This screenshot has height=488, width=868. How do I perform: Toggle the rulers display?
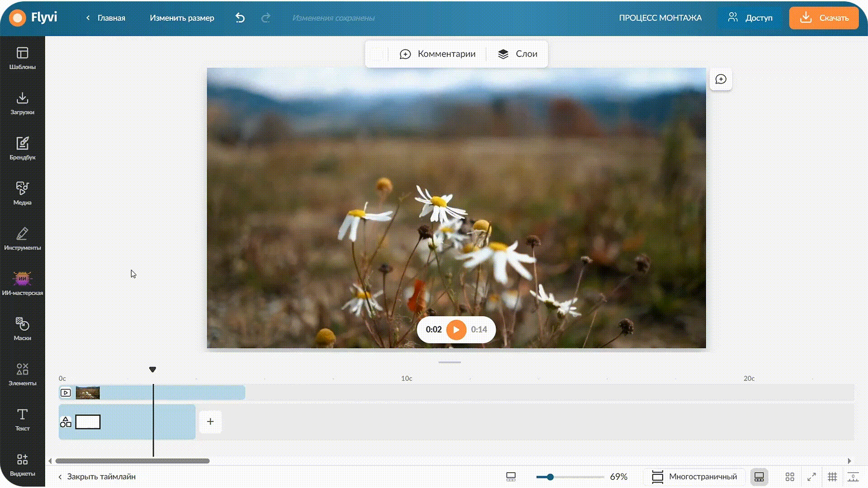coord(853,477)
